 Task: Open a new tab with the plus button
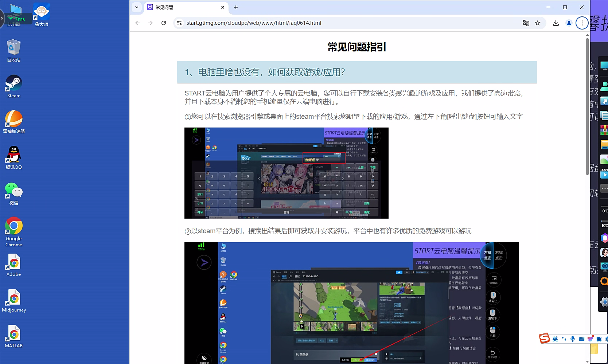pos(236,7)
